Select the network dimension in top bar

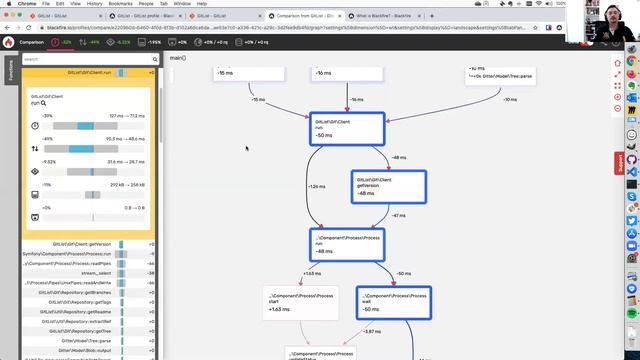click(178, 42)
